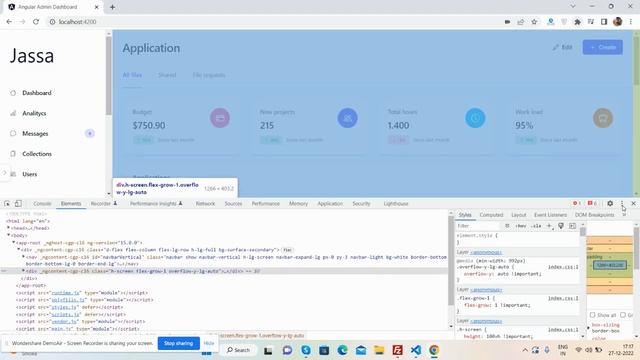This screenshot has height=360, width=640.
Task: Click the share page icon in address bar
Action: pyautogui.click(x=520, y=22)
